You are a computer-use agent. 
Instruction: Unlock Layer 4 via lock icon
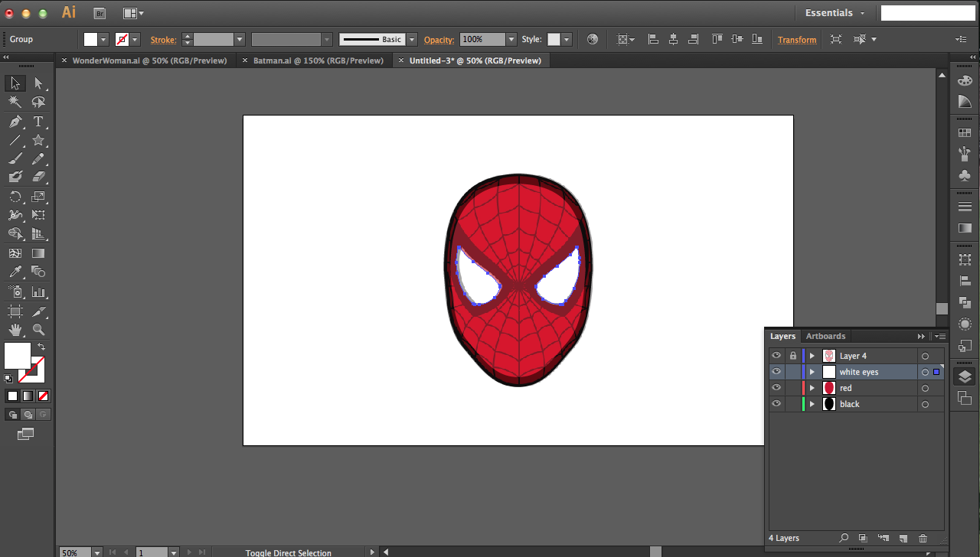tap(792, 356)
